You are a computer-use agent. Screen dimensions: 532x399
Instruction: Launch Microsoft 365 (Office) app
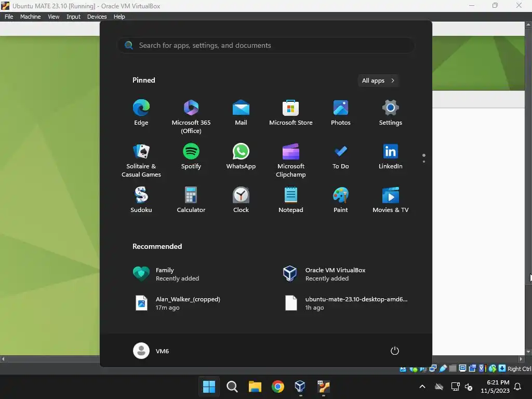(x=191, y=116)
